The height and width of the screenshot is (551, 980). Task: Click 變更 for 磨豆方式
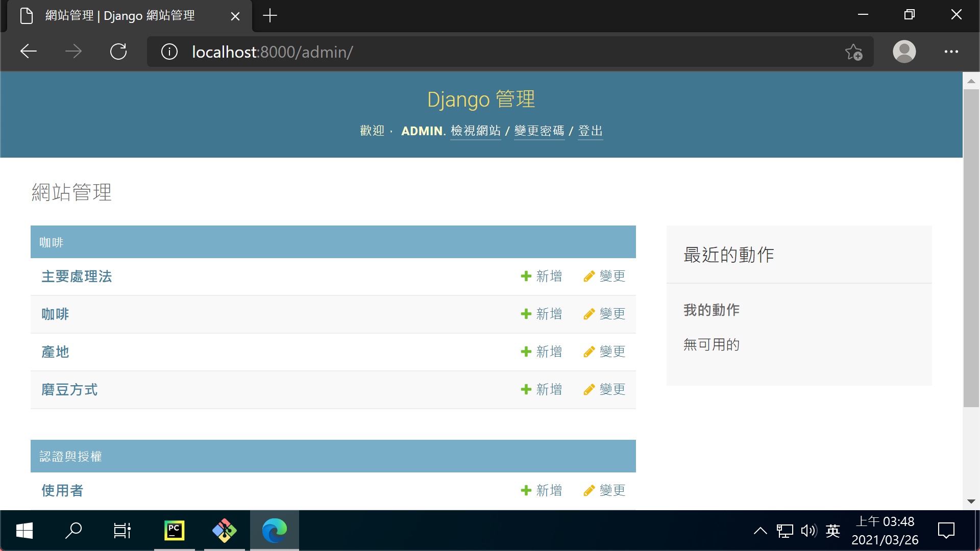pos(605,390)
